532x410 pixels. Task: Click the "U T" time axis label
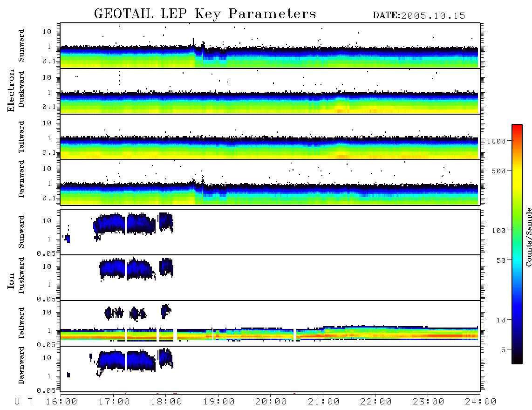click(x=24, y=402)
